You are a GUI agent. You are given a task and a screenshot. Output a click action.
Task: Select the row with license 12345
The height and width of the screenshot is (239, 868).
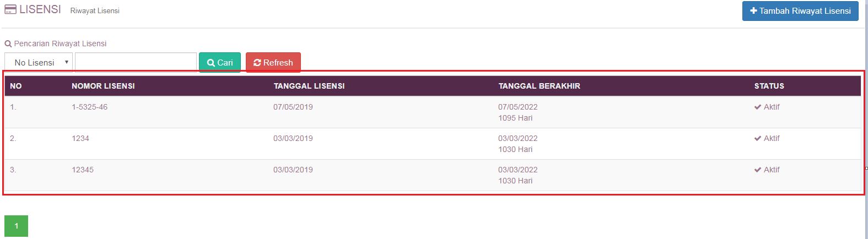[x=83, y=170]
